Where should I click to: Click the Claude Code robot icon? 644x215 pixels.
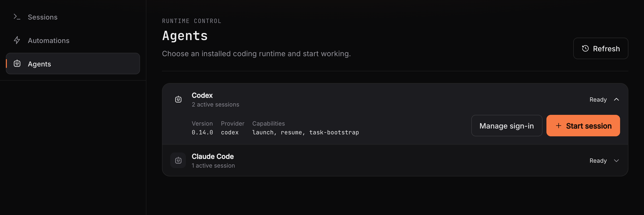tap(178, 161)
